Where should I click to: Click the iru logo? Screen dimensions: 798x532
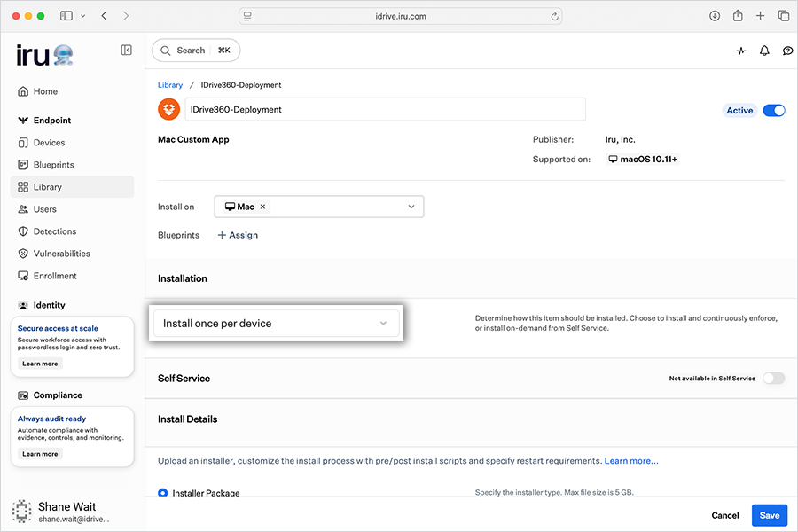click(x=45, y=55)
